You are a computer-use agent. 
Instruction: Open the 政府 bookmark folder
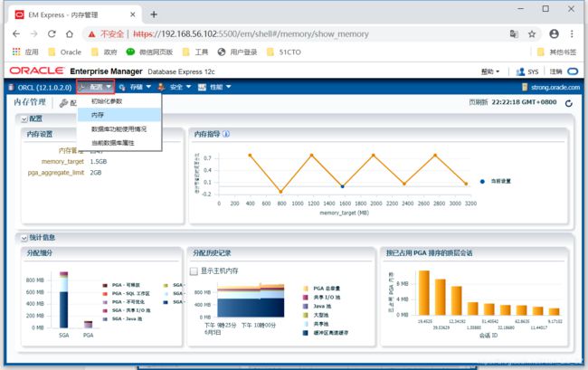click(x=104, y=52)
